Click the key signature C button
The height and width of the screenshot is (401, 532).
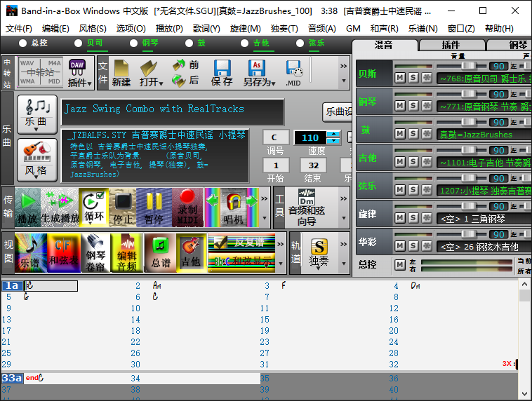(276, 137)
